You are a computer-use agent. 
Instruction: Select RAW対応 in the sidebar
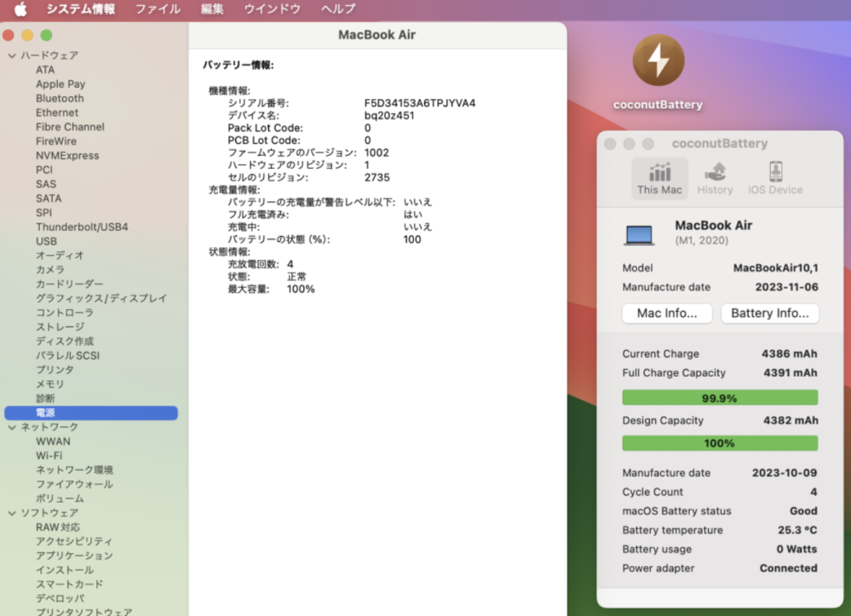(x=58, y=527)
